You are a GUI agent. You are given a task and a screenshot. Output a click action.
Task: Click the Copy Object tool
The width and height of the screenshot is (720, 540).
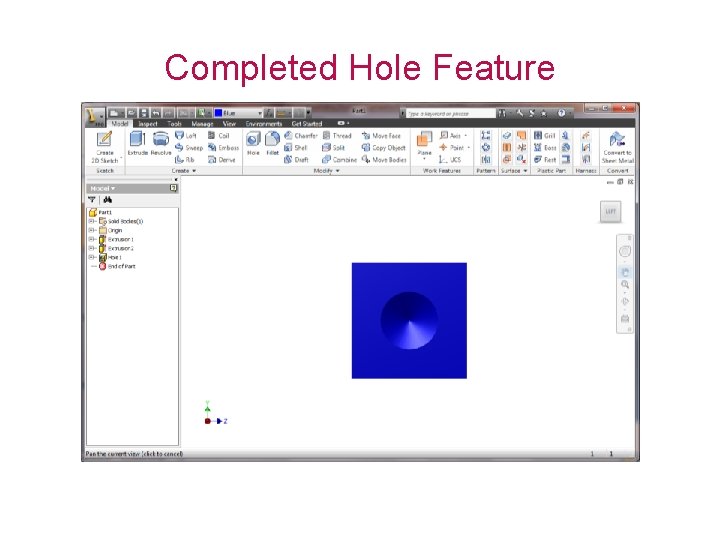pos(383,147)
